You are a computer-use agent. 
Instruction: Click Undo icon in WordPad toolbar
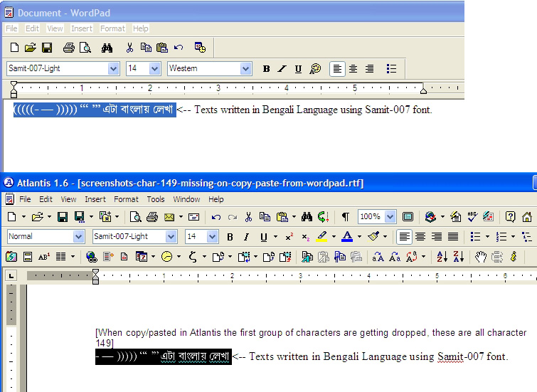click(x=179, y=47)
